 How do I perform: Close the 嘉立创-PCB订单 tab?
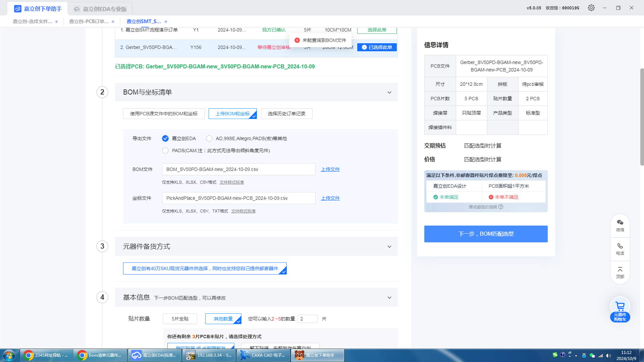click(x=113, y=21)
